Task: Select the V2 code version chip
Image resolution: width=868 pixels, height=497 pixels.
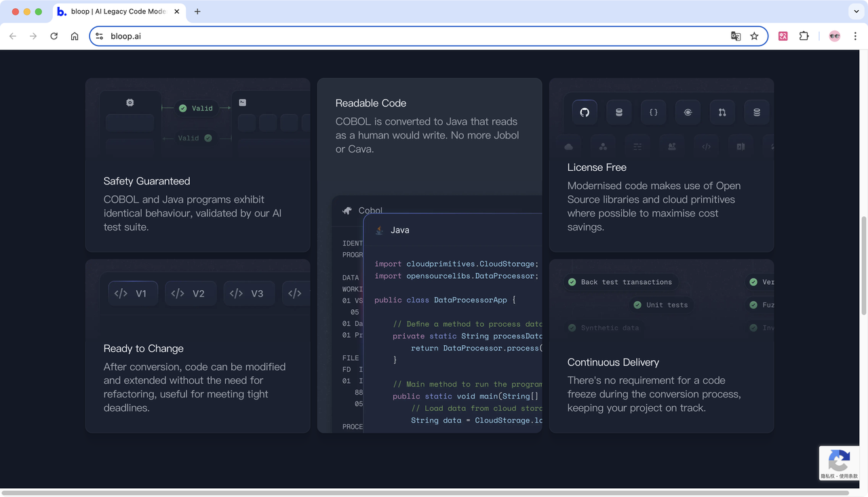Action: coord(191,294)
